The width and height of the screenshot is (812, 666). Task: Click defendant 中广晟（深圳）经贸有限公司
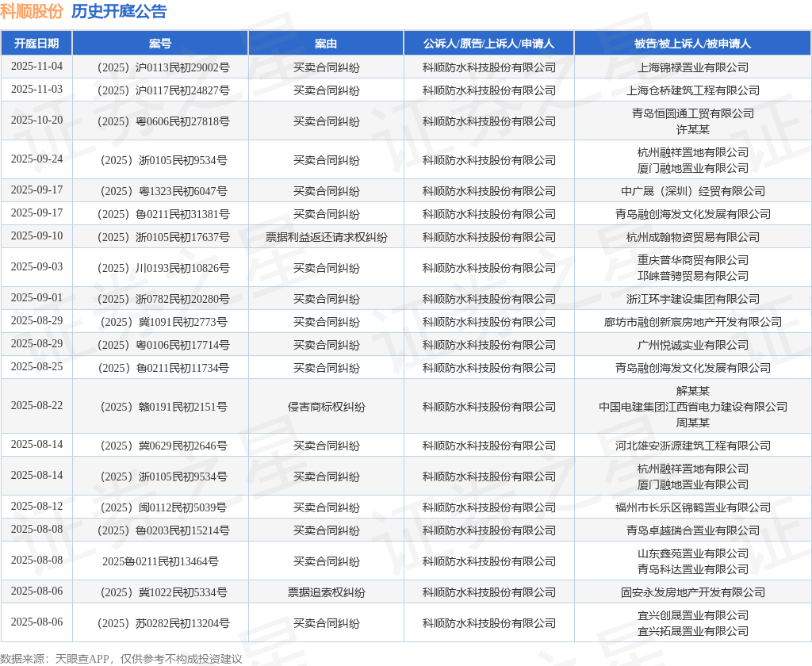point(693,191)
